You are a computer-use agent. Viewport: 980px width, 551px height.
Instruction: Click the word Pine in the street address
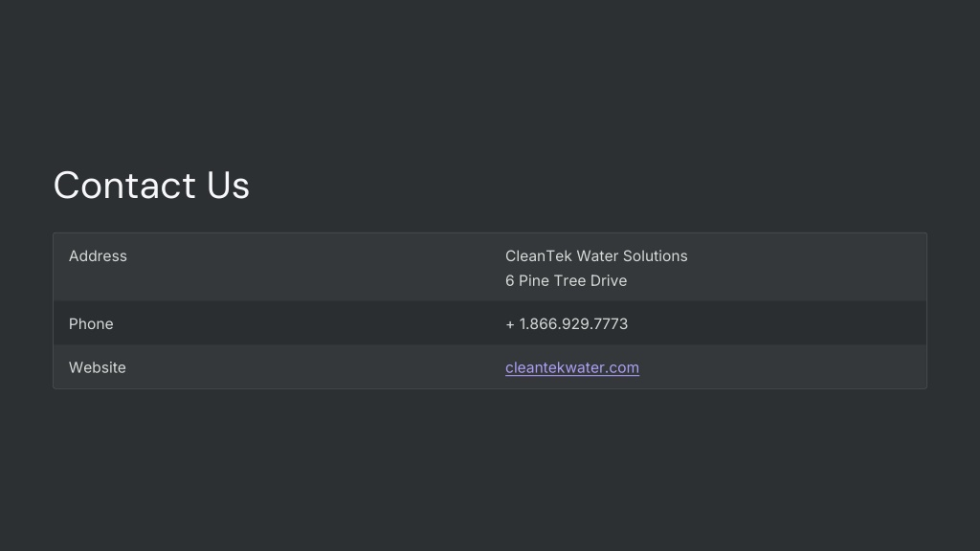coord(534,280)
